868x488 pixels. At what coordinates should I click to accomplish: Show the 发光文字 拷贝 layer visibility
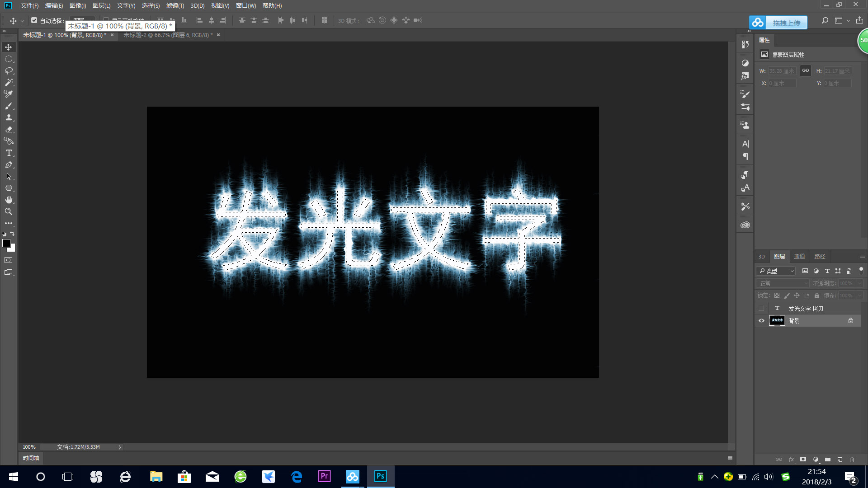click(762, 308)
